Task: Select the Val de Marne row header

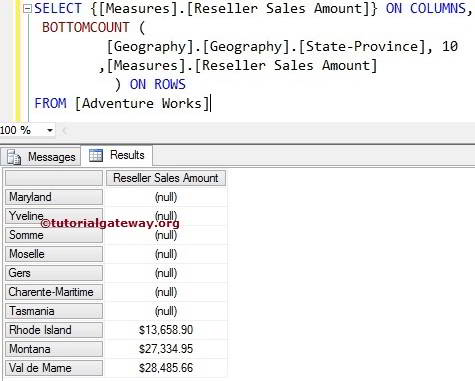Action: (54, 368)
